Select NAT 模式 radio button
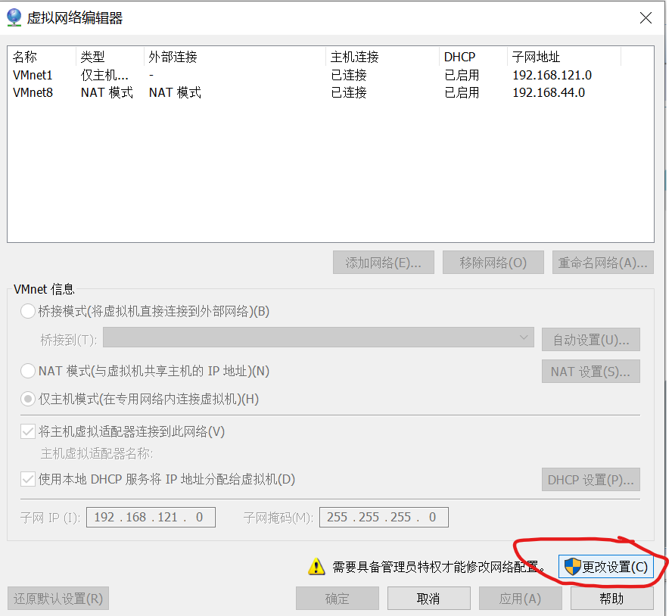Screen dimensions: 672x616 (x=28, y=371)
